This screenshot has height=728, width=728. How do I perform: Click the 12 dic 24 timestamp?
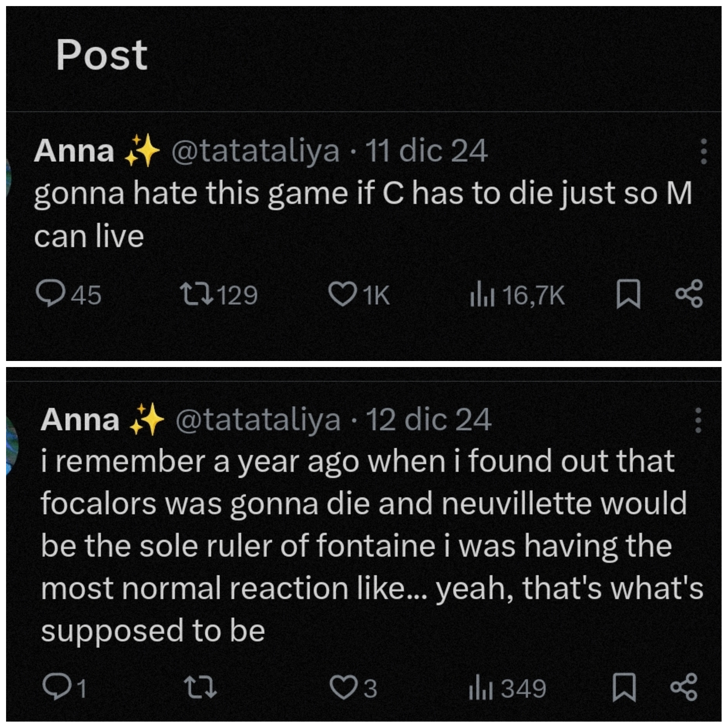click(428, 420)
